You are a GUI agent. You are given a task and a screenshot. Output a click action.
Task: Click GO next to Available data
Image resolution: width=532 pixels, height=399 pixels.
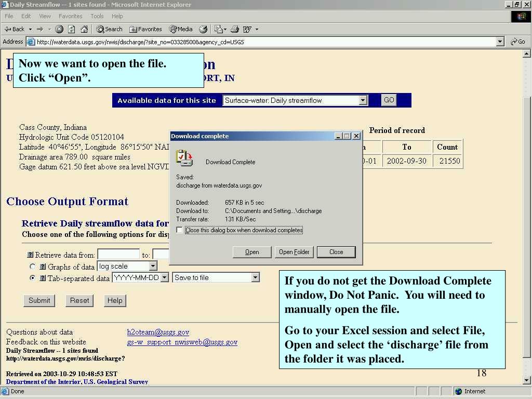point(389,100)
